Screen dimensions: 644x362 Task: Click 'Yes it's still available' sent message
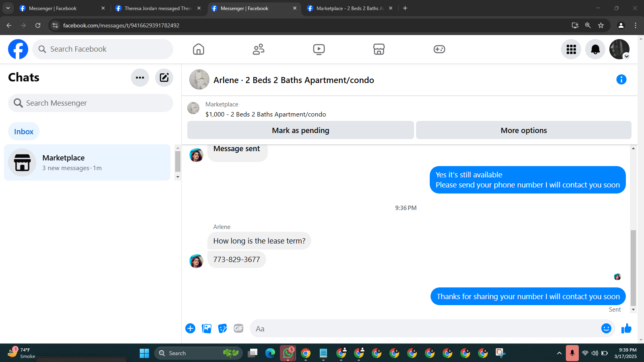[x=528, y=180]
